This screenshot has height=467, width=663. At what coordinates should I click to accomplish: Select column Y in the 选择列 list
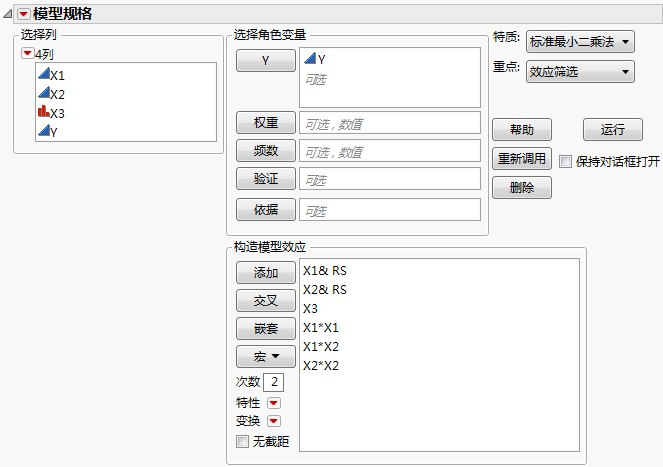[x=47, y=131]
